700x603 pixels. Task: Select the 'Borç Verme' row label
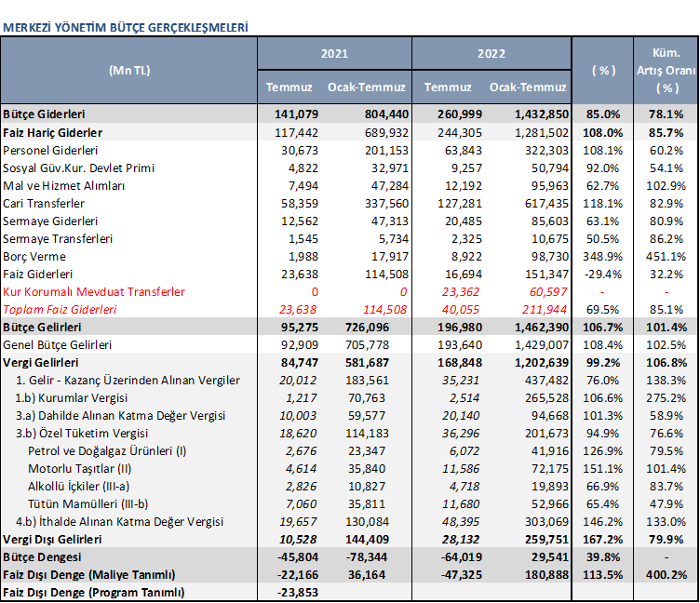pos(34,257)
